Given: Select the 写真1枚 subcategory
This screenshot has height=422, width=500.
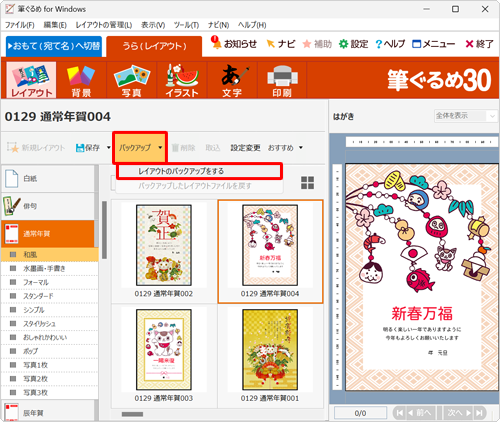Looking at the screenshot, I should coord(50,365).
